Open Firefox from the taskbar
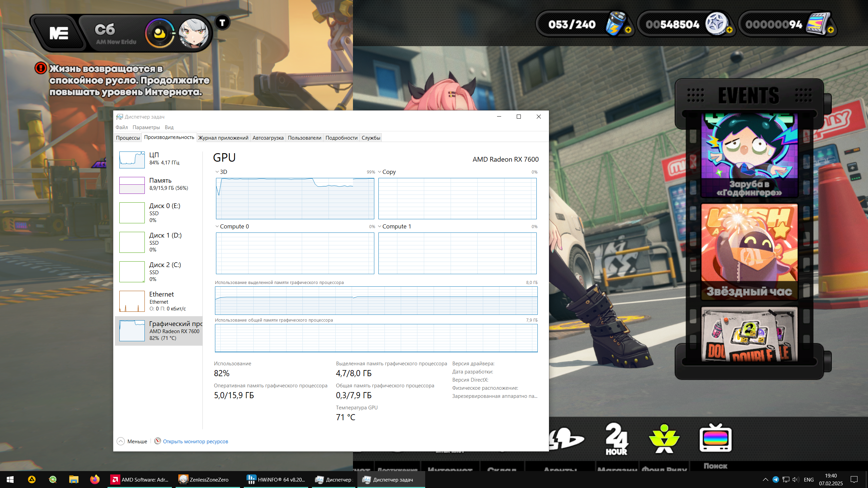 (95, 480)
